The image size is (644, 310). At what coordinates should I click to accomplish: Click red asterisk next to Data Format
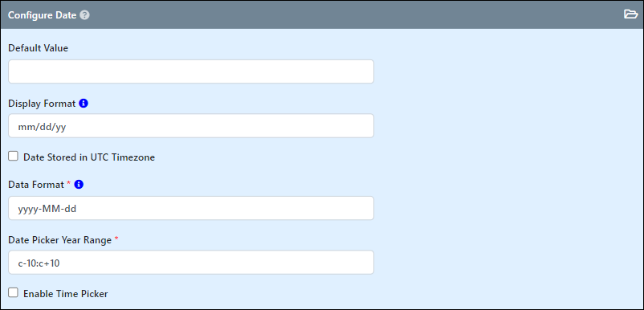(68, 184)
